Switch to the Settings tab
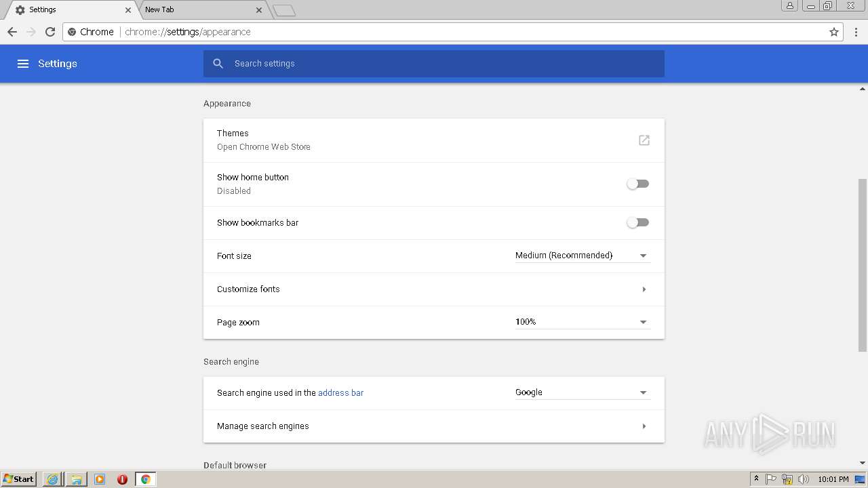The image size is (868, 488). pyautogui.click(x=71, y=10)
